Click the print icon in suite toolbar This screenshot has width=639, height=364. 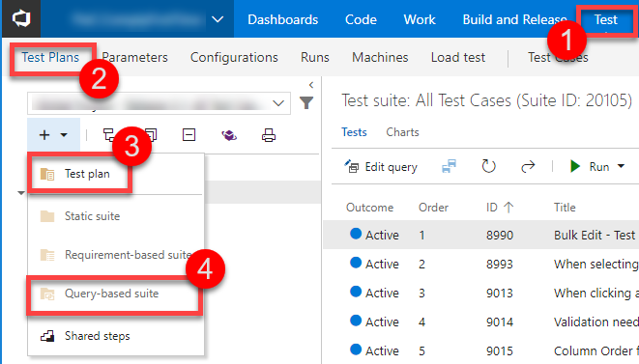269,135
